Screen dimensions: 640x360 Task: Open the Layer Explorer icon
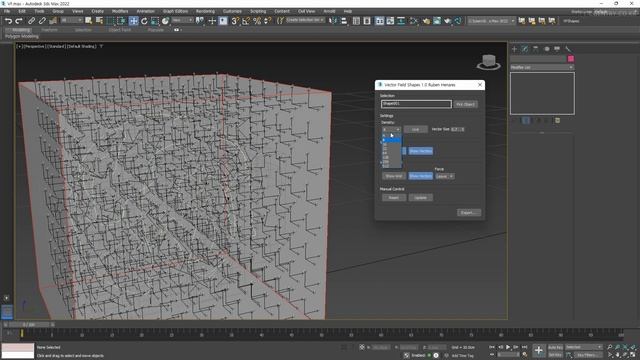pos(367,21)
